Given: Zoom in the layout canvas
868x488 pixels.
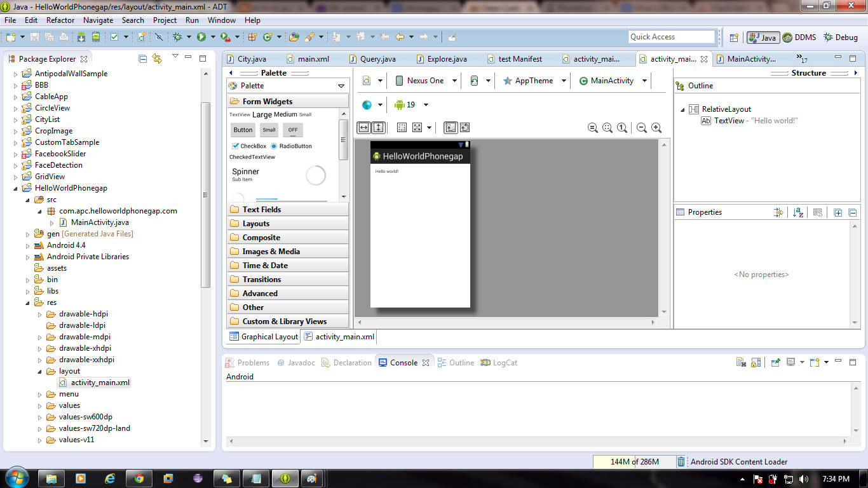Looking at the screenshot, I should (656, 128).
